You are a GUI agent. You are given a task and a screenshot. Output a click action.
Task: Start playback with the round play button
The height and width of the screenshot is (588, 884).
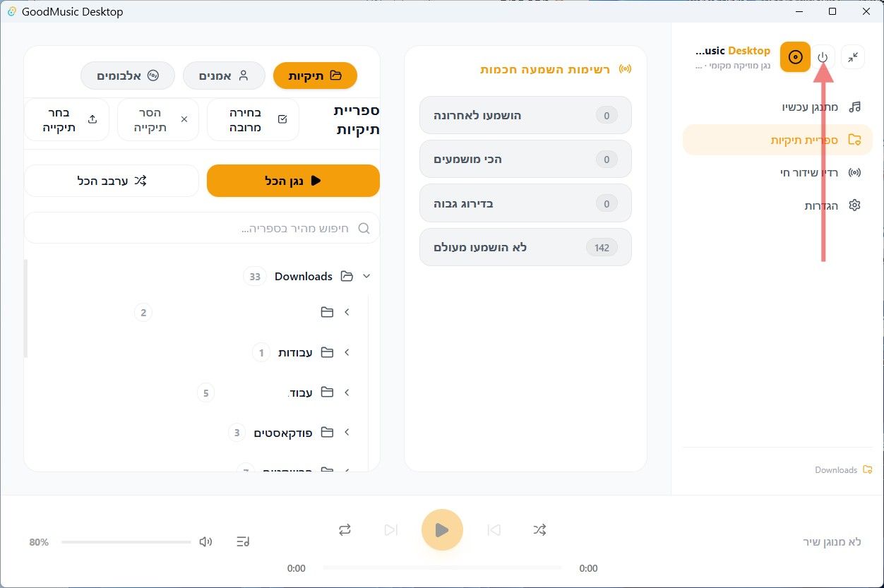click(x=442, y=529)
